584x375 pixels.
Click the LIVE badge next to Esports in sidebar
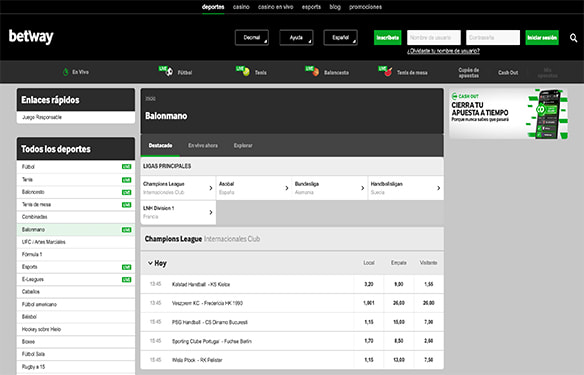127,267
